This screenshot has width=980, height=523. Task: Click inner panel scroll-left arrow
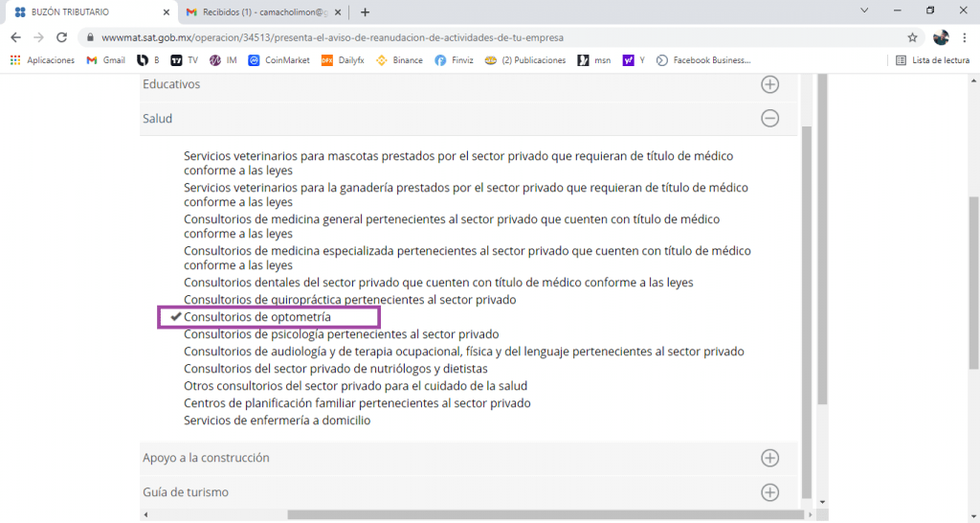145,515
